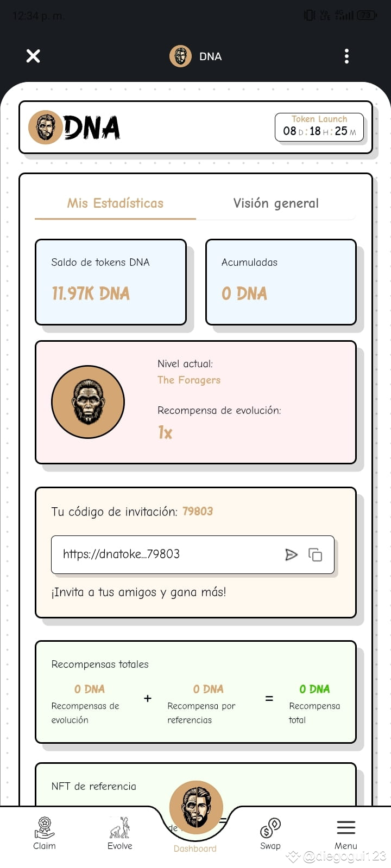Screen dimensions: 391x868
Task: Switch to the Visión general tab
Action: click(x=276, y=203)
